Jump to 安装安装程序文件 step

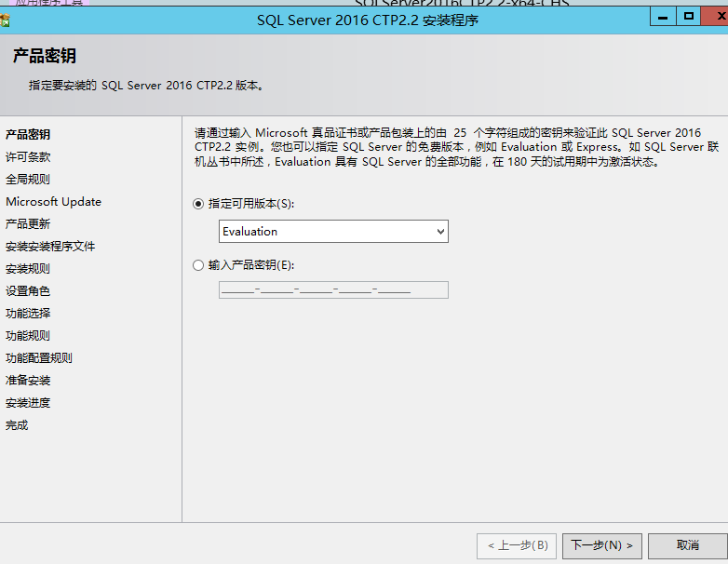[x=50, y=247]
